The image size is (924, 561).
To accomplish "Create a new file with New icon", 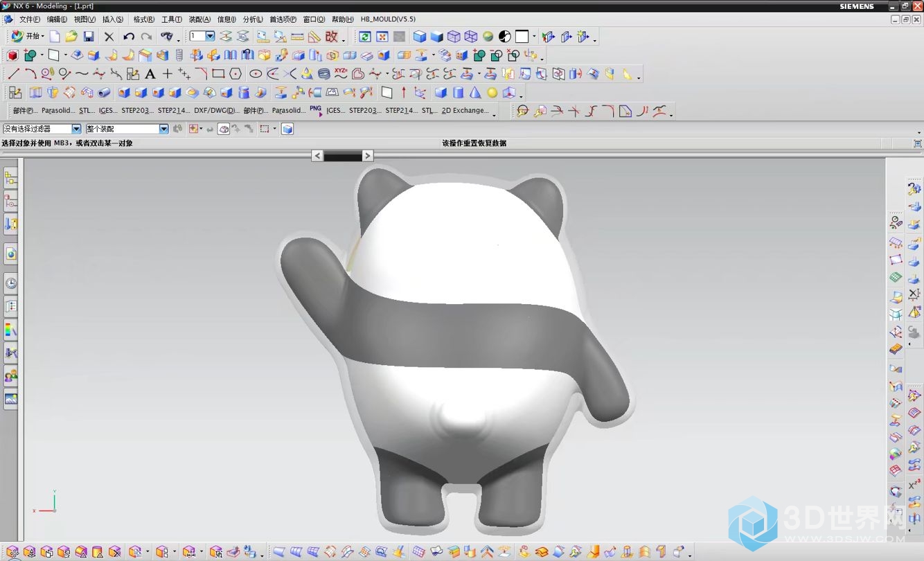I will tap(55, 37).
